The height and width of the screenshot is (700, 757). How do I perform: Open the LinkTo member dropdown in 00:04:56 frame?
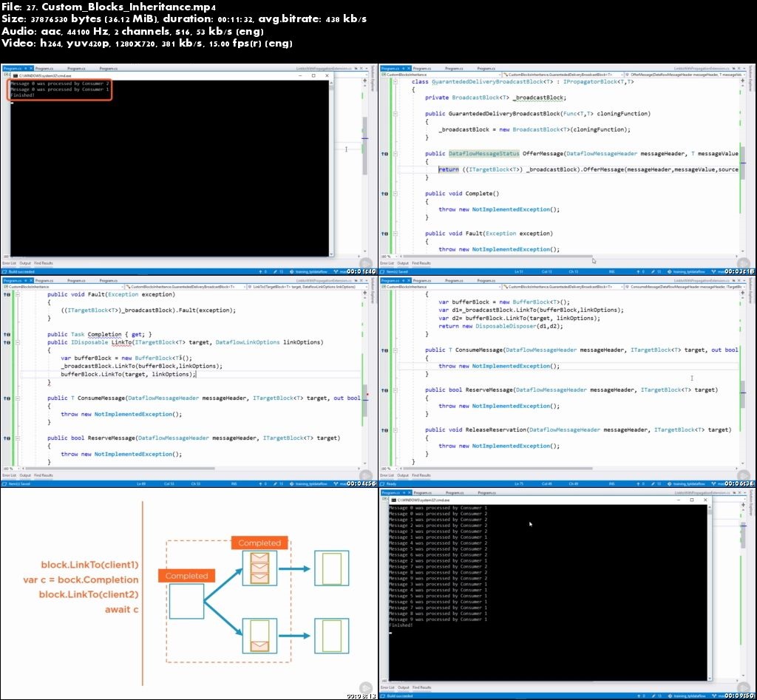306,287
